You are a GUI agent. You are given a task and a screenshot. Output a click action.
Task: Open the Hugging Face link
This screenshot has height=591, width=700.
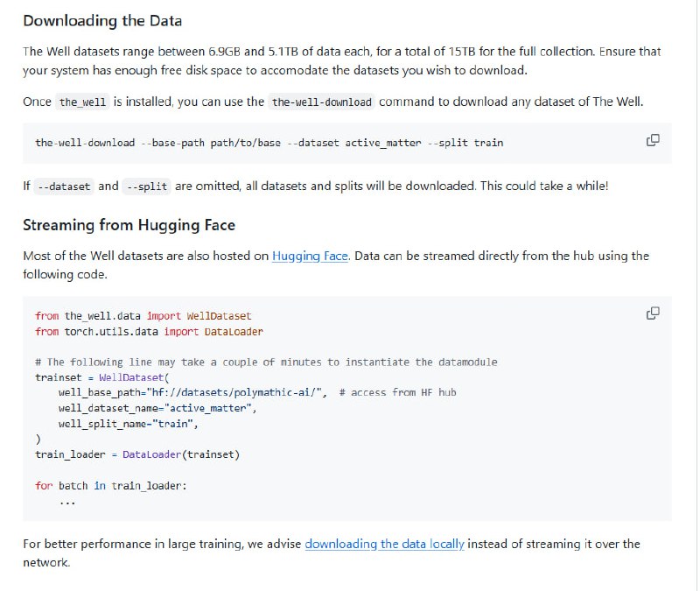click(310, 256)
